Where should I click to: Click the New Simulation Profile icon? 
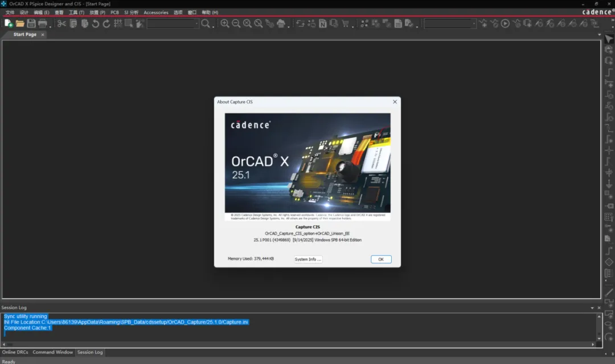pyautogui.click(x=483, y=23)
